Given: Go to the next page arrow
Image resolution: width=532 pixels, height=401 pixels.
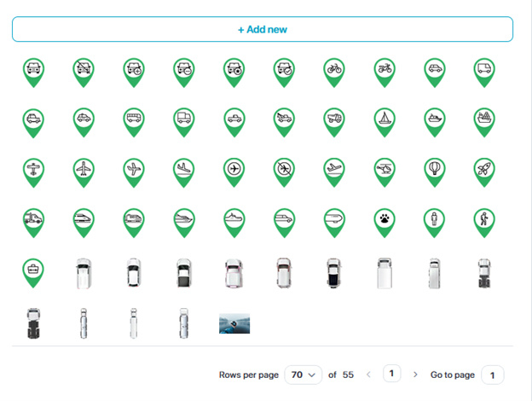Looking at the screenshot, I should tap(415, 375).
